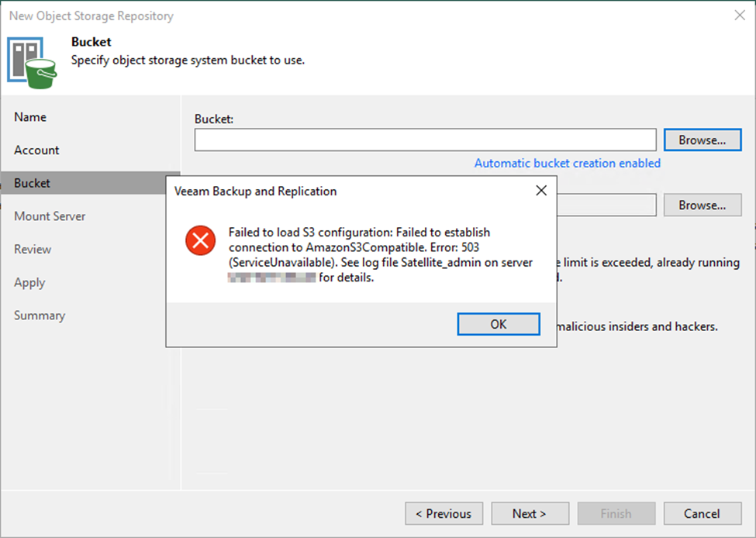Viewport: 756px width, 538px height.
Task: Click the 'limit is exceeded, already running' text
Action: pos(651,262)
